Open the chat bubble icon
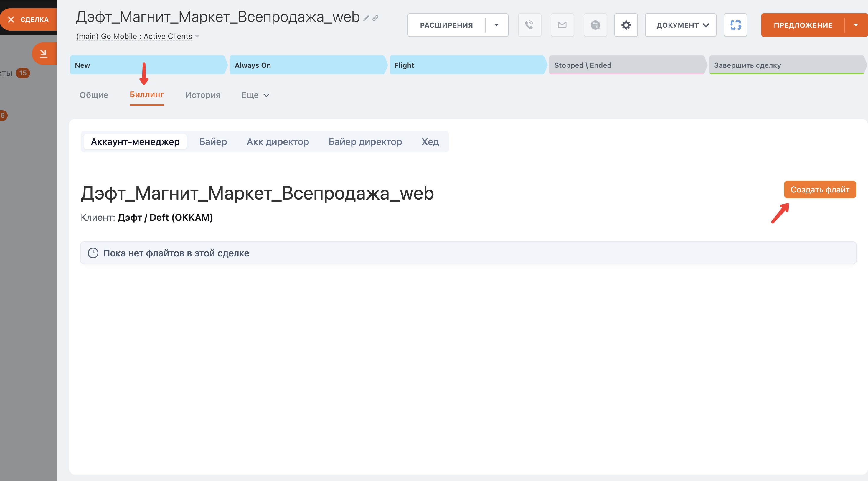Image resolution: width=868 pixels, height=481 pixels. [x=595, y=25]
